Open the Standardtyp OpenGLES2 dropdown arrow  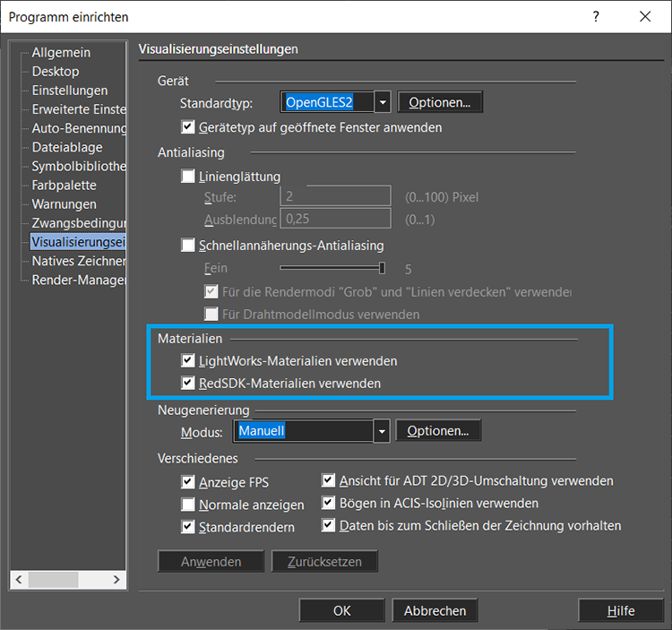click(383, 102)
